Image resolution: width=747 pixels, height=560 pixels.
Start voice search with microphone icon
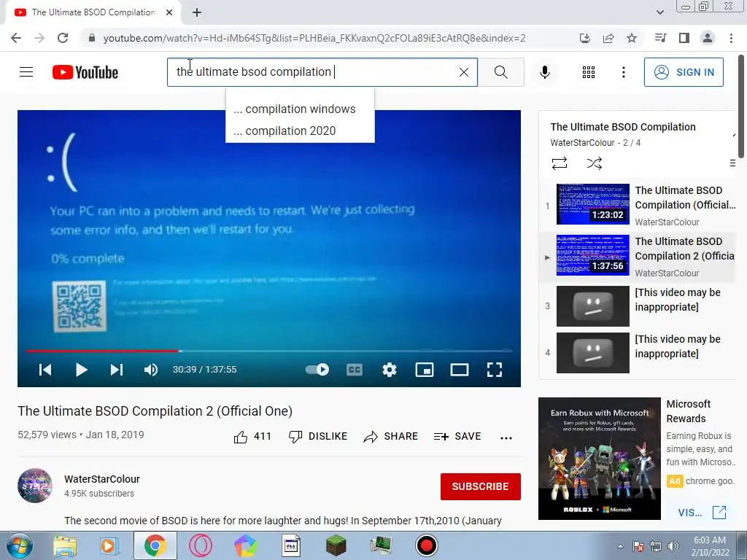[x=544, y=72]
